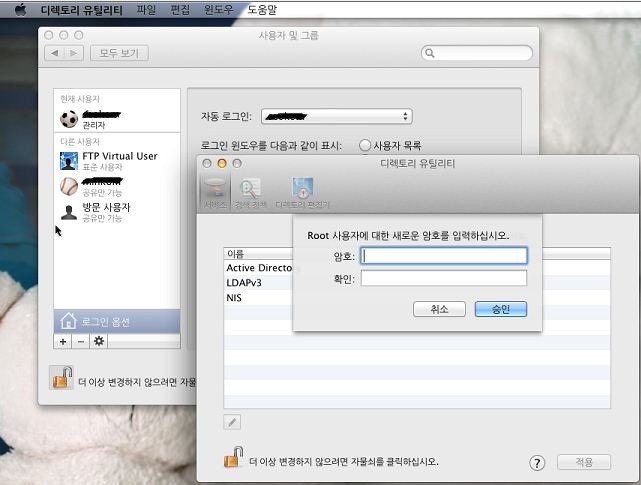Click the house icon beside 로그인 옵션
Image resolution: width=641 pixels, height=485 pixels.
coord(68,321)
